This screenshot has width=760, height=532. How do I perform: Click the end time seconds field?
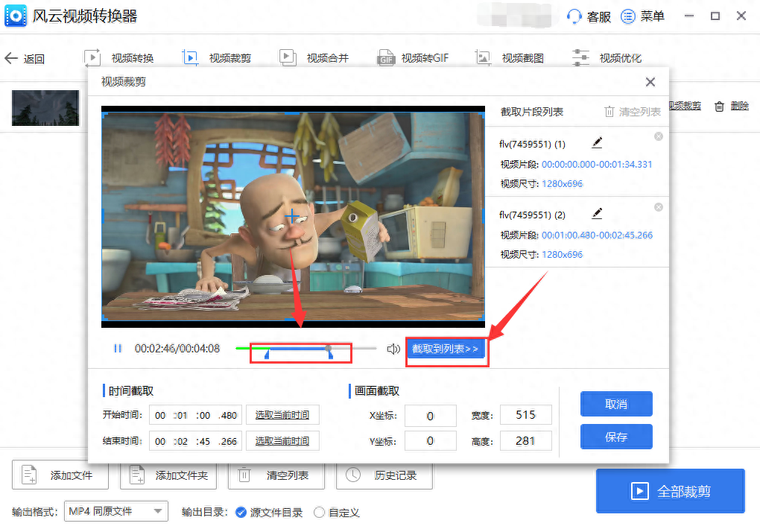(x=204, y=441)
